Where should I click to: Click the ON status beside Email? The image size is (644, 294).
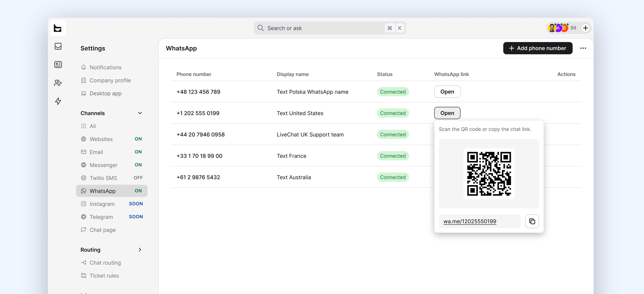[x=138, y=152]
